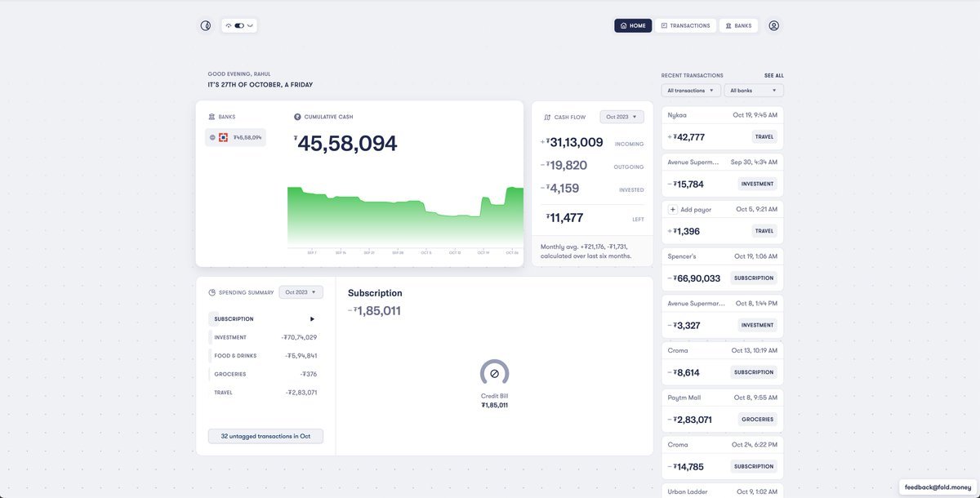The height and width of the screenshot is (498, 980).
Task: Toggle the privacy eye switch in the header
Action: (239, 25)
